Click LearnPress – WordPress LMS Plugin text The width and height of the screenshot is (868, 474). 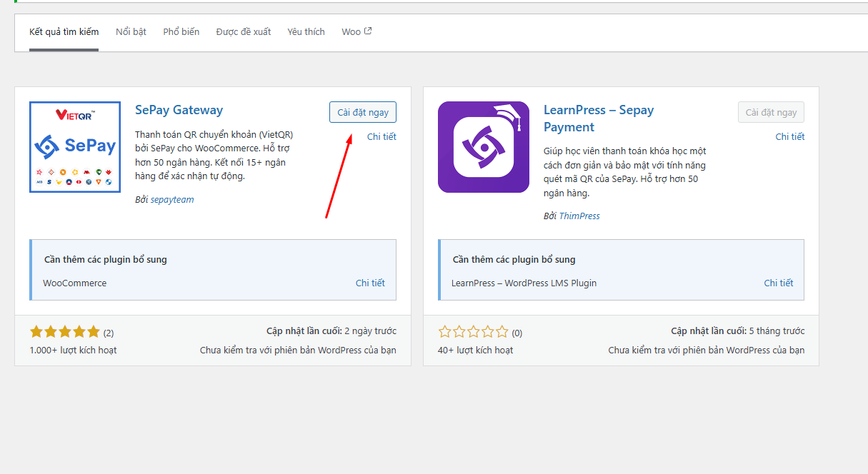point(524,283)
